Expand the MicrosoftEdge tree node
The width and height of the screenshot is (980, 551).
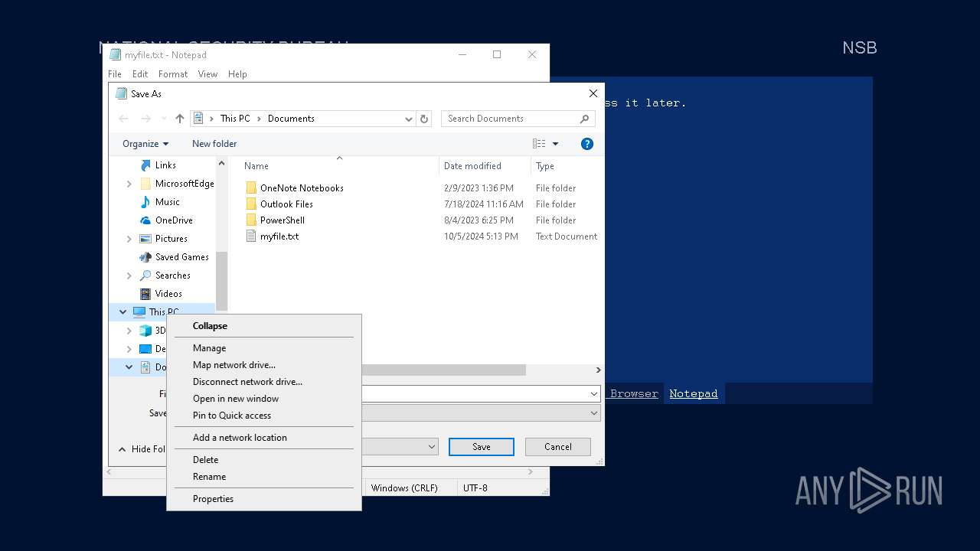coord(129,184)
